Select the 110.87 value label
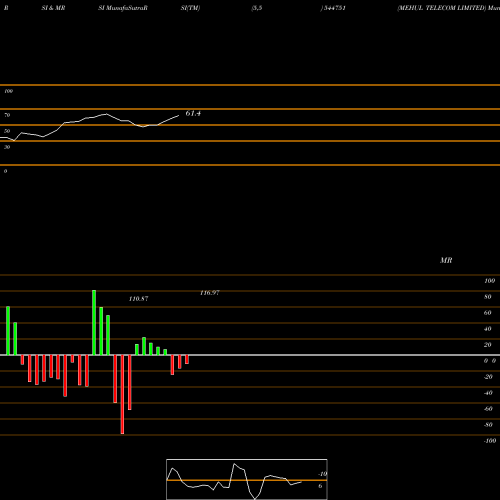Viewport: 500px width, 500px height. coord(138,299)
